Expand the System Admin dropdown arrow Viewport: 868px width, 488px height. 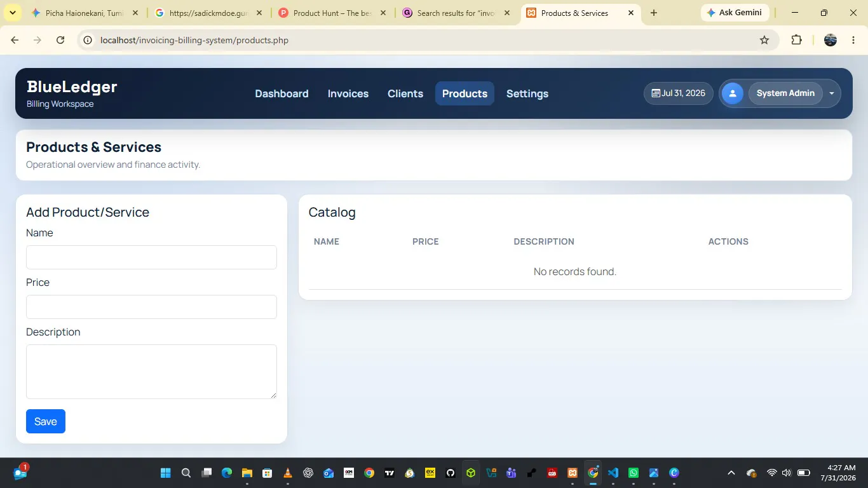pos(832,93)
